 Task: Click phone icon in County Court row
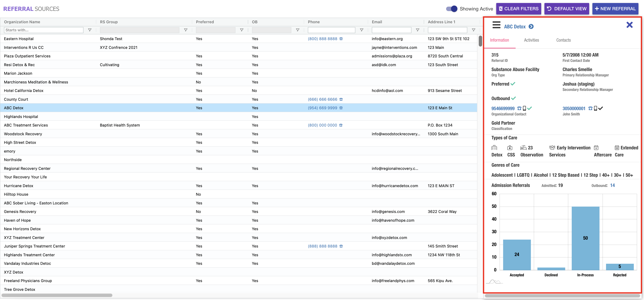pos(341,99)
